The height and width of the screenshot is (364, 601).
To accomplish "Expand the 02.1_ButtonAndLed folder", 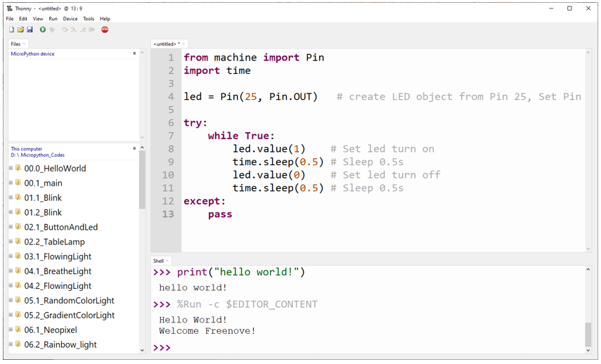I will coord(11,227).
